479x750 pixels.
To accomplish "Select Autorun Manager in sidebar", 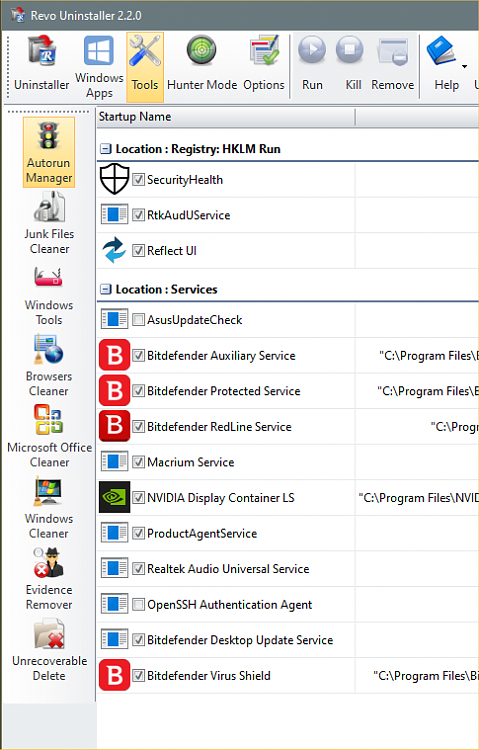I will click(49, 152).
